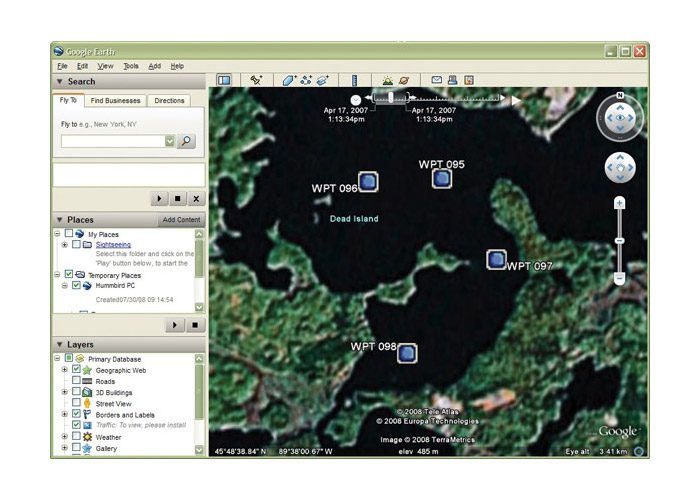
Task: Select the Add Placemark pushpin tool
Action: (x=256, y=80)
